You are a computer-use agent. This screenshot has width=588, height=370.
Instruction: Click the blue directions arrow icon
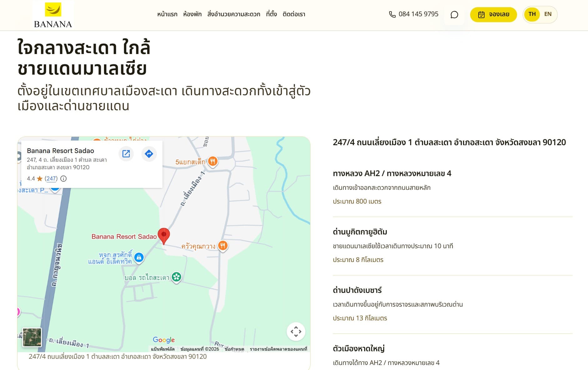coord(149,154)
